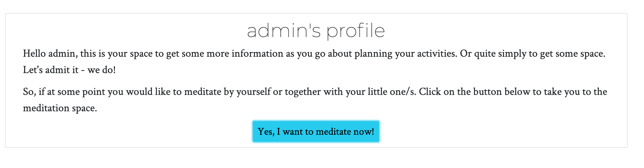Image resolution: width=644 pixels, height=168 pixels.
Task: Click the phrase "meditate by yourself"
Action: [x=228, y=92]
